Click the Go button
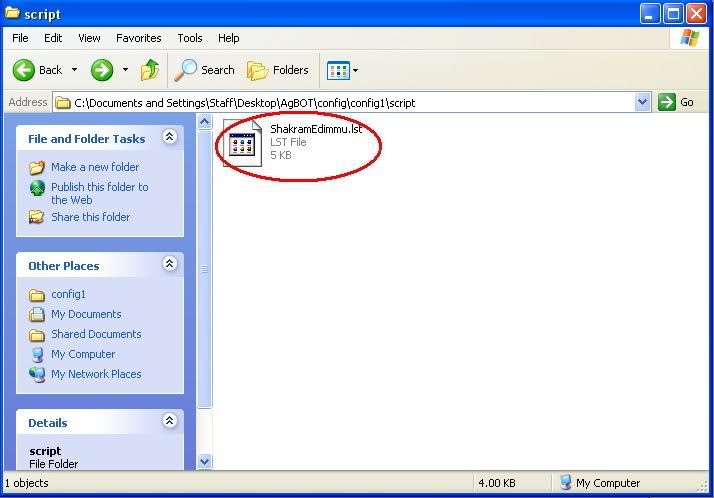Viewport: 714px width, 498px height. [x=676, y=102]
